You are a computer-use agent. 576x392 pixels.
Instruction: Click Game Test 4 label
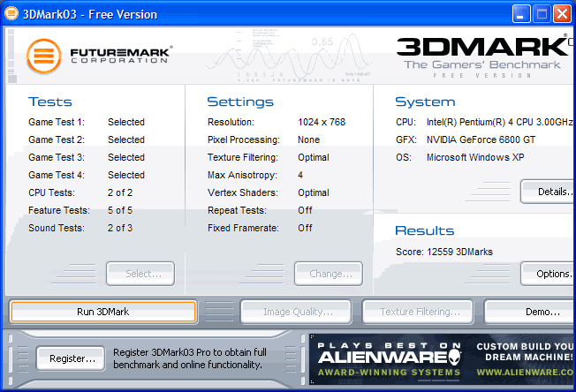click(57, 175)
